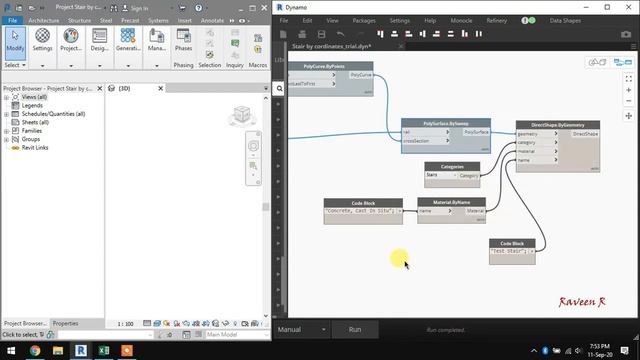Open the Dynamo View menu

pyautogui.click(x=332, y=20)
